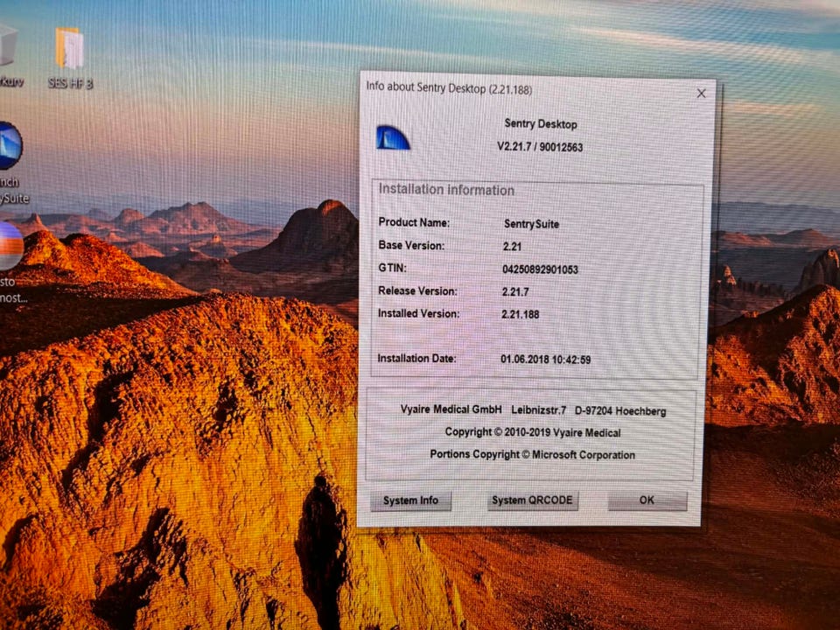Click the 'Copyright © 2010-2019 Vyaire Medical' line

point(533,432)
